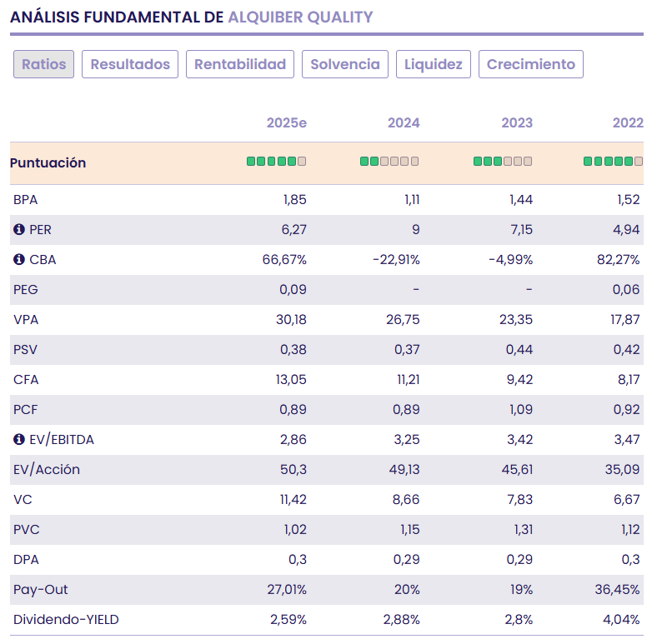Click the info icon next to CBA
Viewport: 652px width, 644px height.
[x=19, y=260]
